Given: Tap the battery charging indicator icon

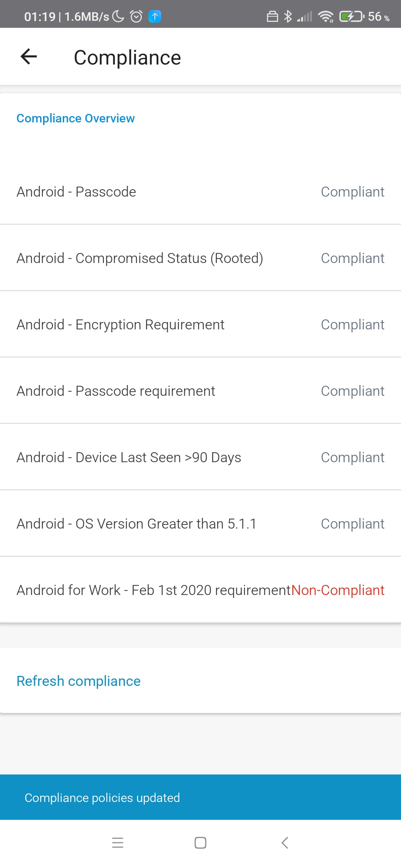Looking at the screenshot, I should pyautogui.click(x=351, y=16).
